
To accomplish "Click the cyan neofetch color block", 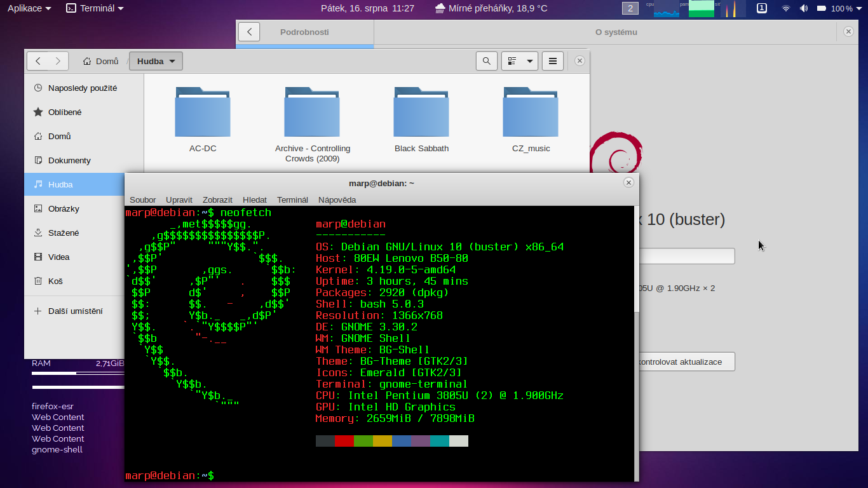I will pos(440,441).
